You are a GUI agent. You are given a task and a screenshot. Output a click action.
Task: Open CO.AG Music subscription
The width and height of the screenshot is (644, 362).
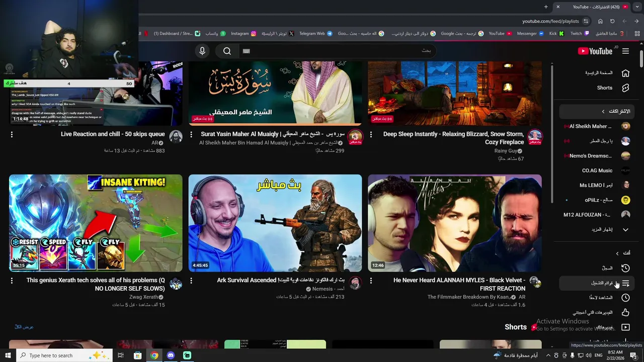(597, 170)
